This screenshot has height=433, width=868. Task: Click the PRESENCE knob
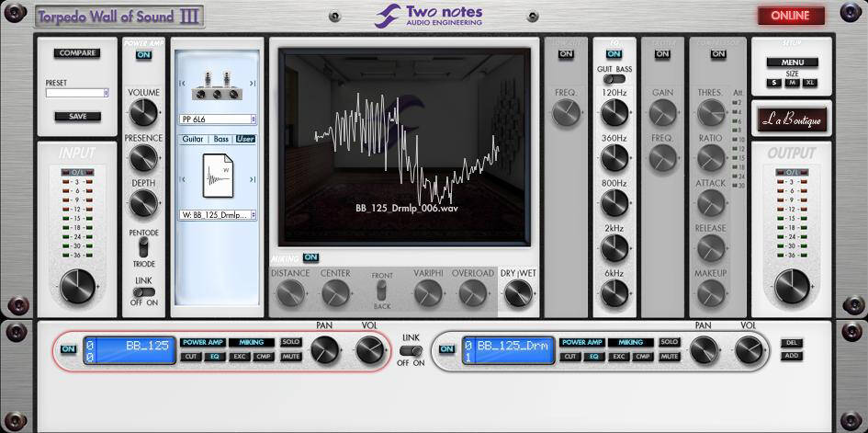[143, 158]
